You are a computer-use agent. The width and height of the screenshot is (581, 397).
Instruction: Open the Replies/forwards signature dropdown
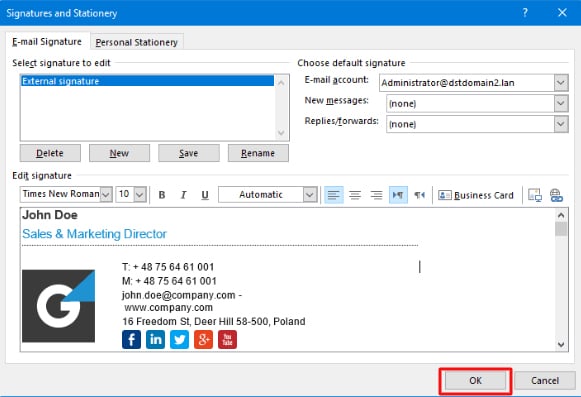561,124
